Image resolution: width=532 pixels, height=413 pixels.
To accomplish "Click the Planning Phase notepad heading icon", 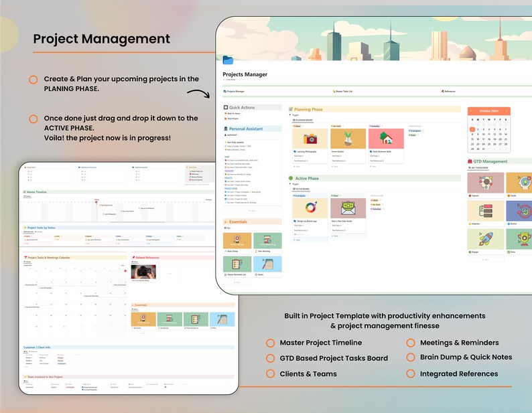I will (x=291, y=109).
